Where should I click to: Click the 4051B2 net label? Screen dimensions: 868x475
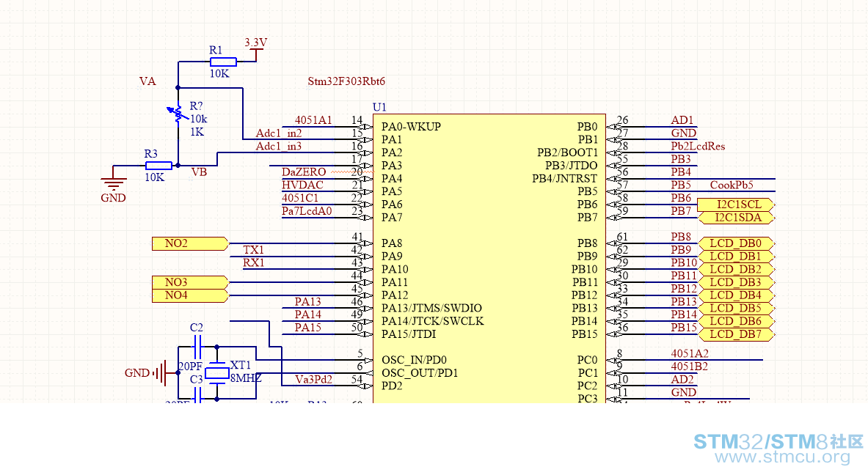click(689, 366)
